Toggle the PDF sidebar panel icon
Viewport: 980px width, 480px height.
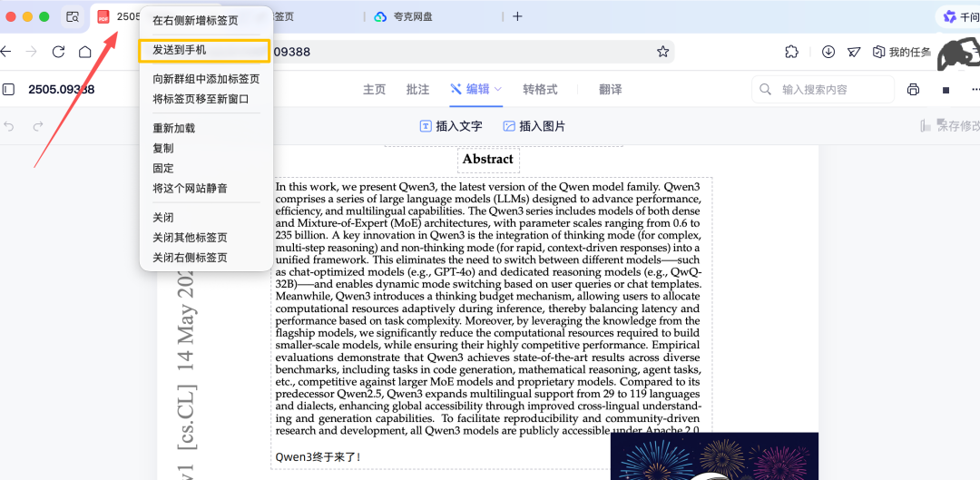point(9,90)
